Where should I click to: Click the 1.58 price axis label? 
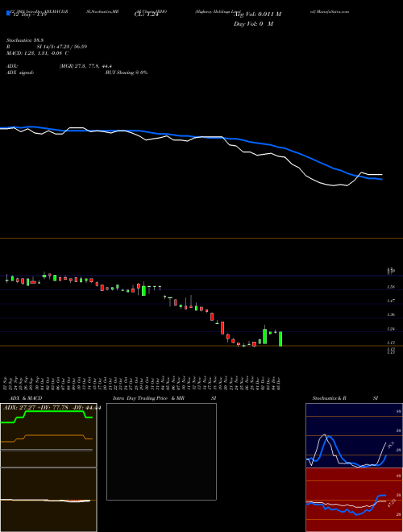click(391, 287)
